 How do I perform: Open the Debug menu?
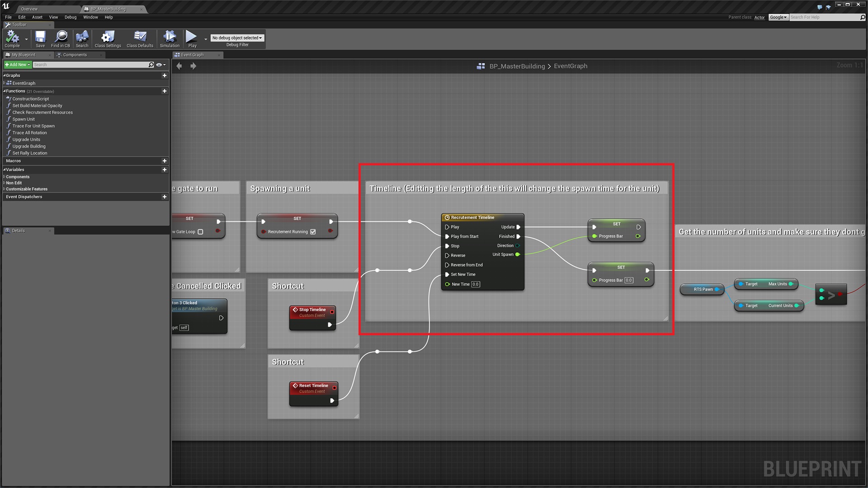coord(71,17)
